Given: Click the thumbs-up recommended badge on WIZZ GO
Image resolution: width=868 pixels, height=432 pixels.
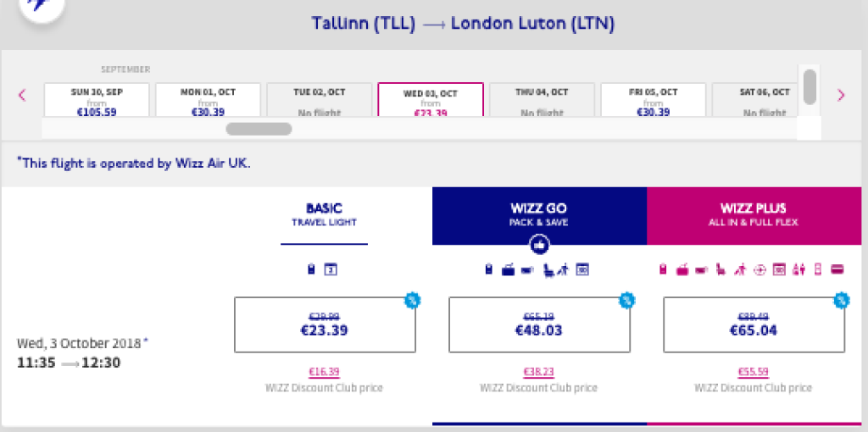Looking at the screenshot, I should [x=539, y=246].
